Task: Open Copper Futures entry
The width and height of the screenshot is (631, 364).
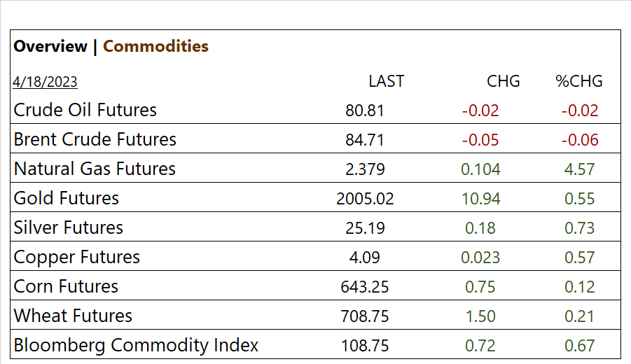Action: tap(76, 257)
